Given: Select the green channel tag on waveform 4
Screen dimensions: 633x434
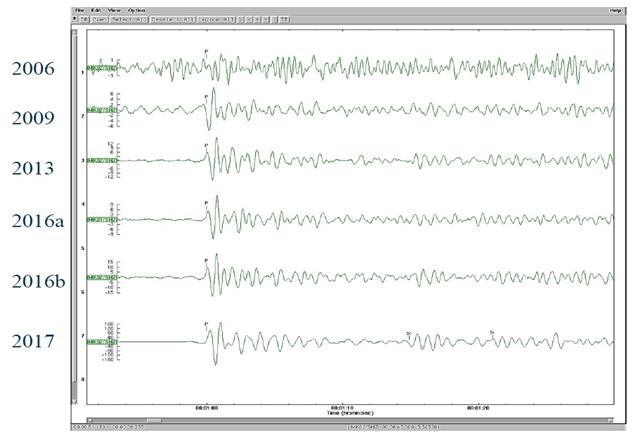Looking at the screenshot, I should pos(98,219).
